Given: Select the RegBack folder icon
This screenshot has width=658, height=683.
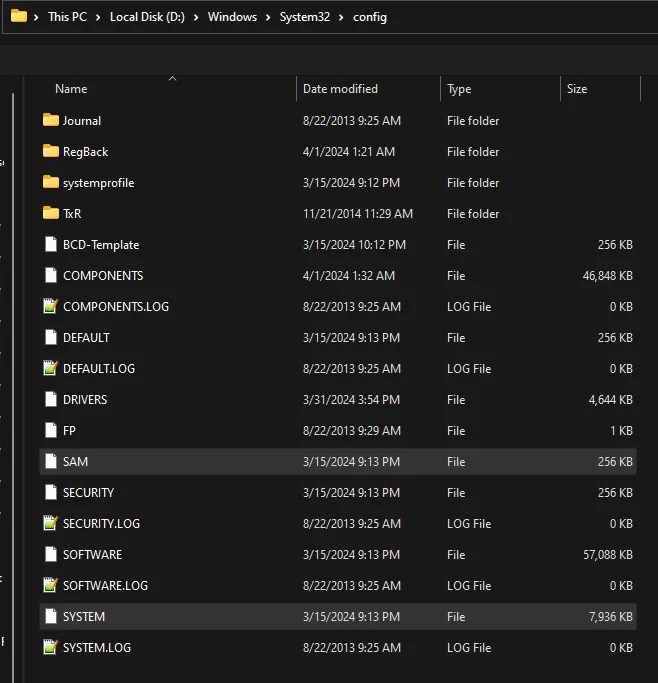Looking at the screenshot, I should click(x=51, y=151).
